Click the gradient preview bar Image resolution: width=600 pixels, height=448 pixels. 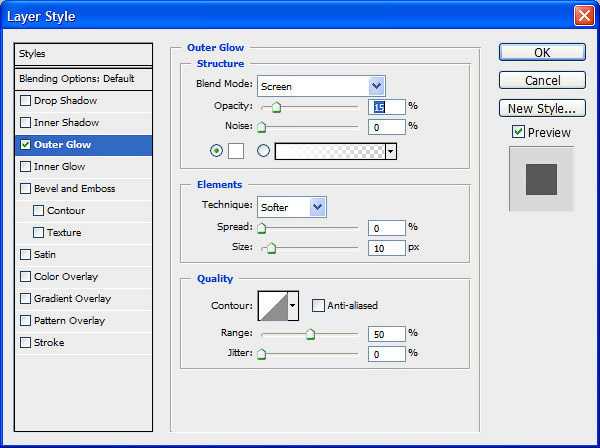[330, 151]
